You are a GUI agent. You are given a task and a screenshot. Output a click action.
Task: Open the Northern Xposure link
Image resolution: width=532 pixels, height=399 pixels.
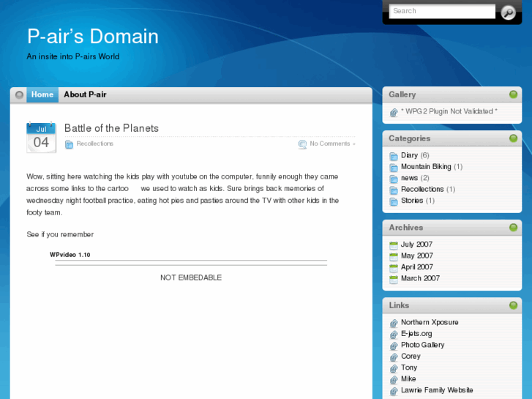click(430, 322)
